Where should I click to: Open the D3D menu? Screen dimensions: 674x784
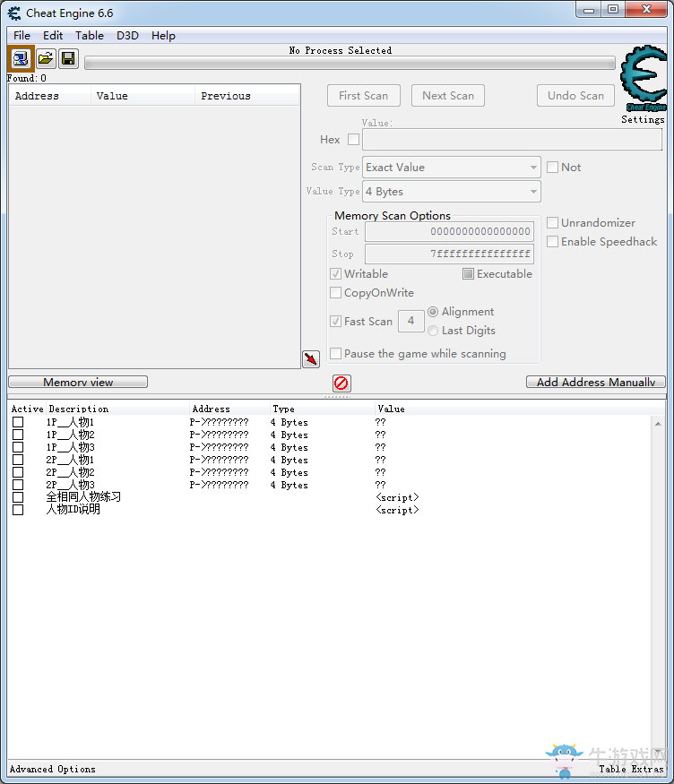127,36
